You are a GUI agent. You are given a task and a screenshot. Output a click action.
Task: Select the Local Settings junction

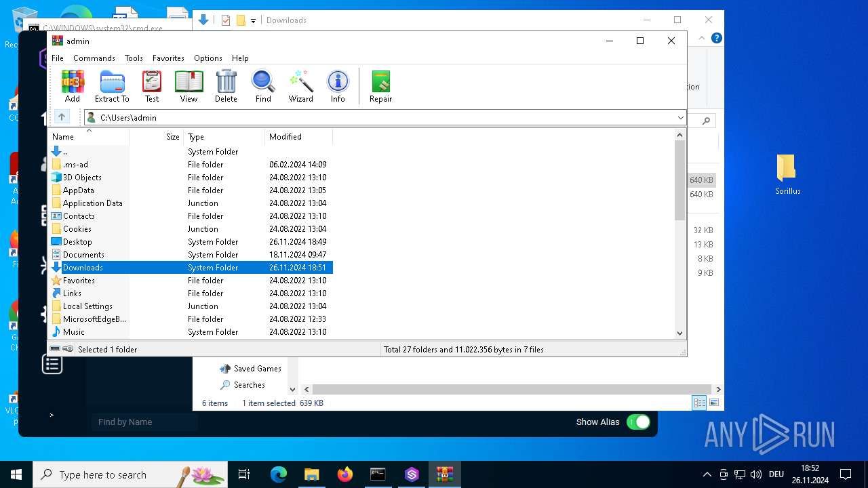[191, 306]
